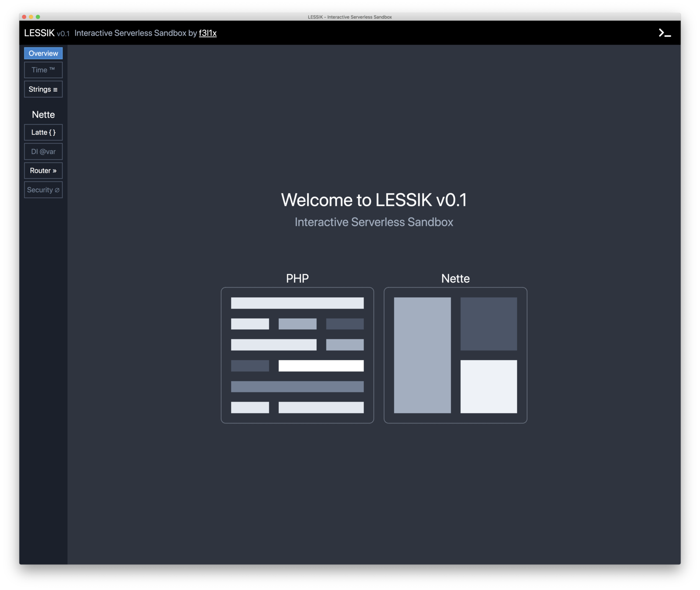Follow the f3l1x author link
This screenshot has width=700, height=590.
pyautogui.click(x=208, y=33)
